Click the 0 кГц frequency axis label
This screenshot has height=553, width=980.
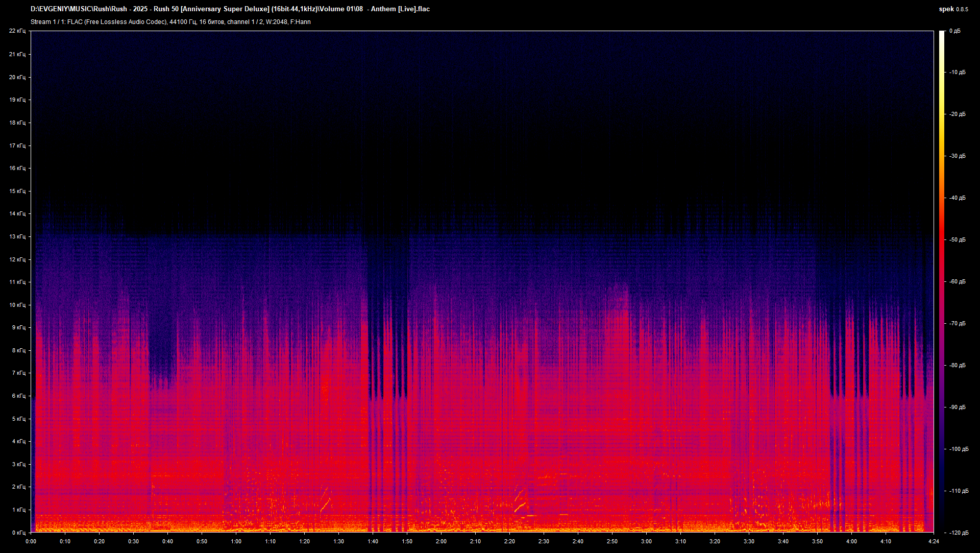click(18, 533)
